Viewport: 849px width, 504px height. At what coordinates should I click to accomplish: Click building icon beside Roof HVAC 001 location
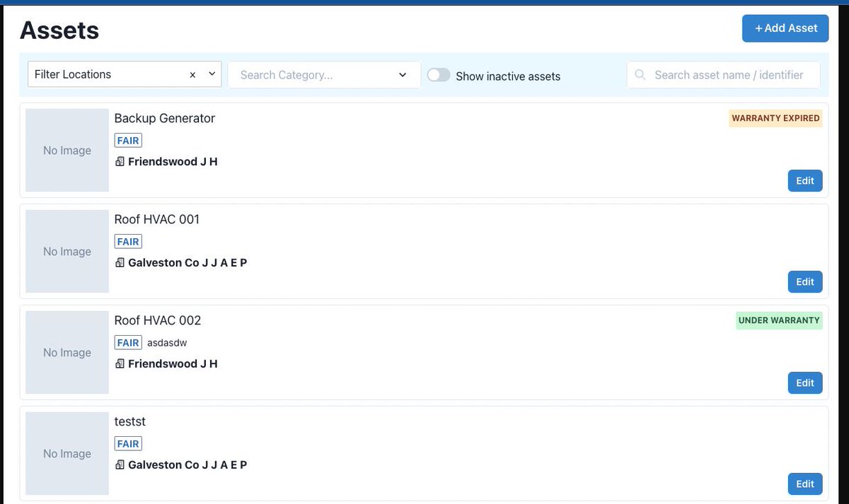coord(120,263)
